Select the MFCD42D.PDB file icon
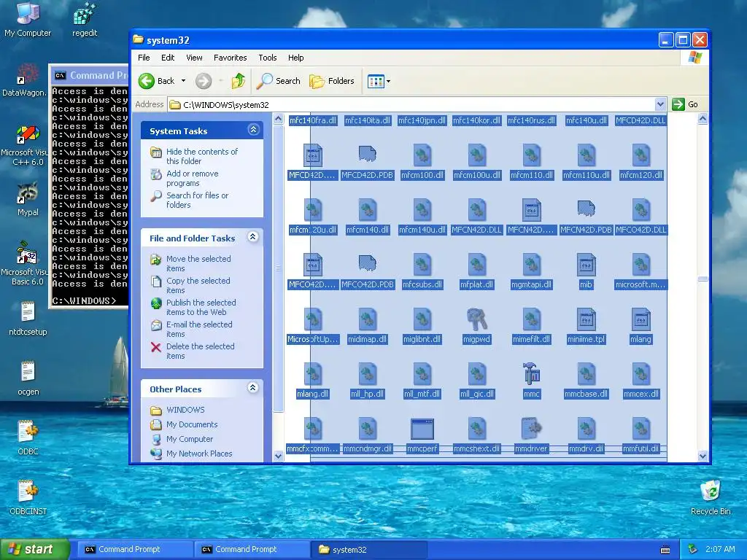The image size is (747, 560). click(x=368, y=155)
